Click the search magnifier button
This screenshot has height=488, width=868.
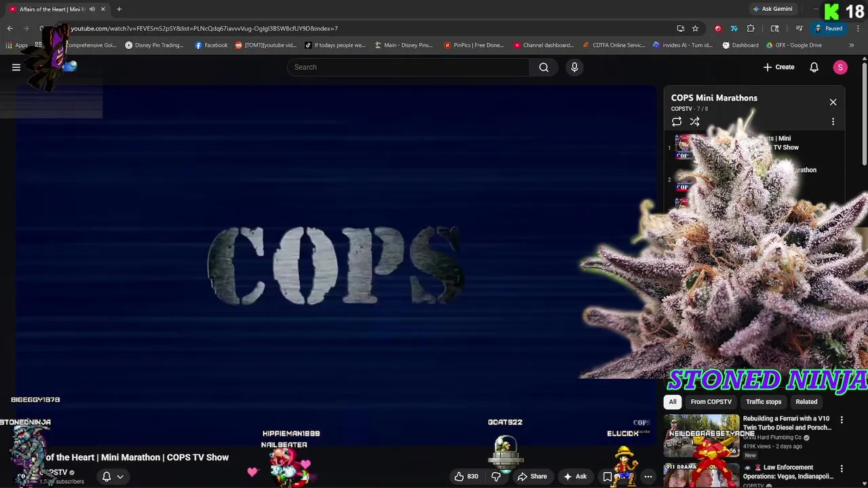[544, 67]
